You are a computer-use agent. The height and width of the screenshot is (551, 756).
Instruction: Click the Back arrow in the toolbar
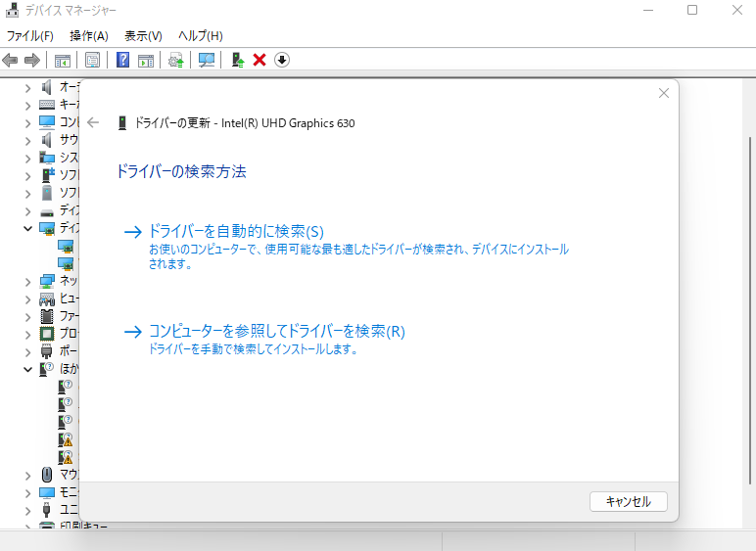click(x=11, y=60)
